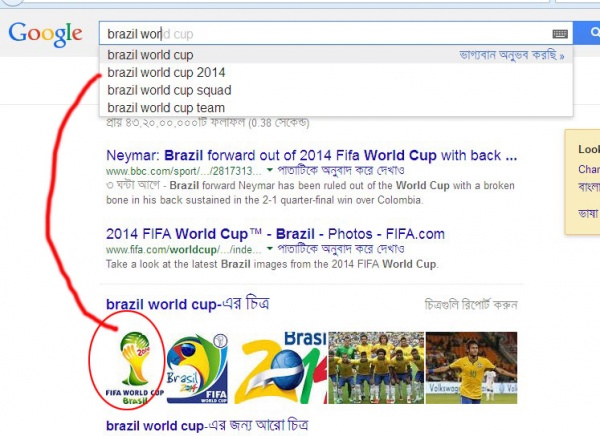Open the 2014 FIFA World Cup Photos result

click(x=275, y=234)
